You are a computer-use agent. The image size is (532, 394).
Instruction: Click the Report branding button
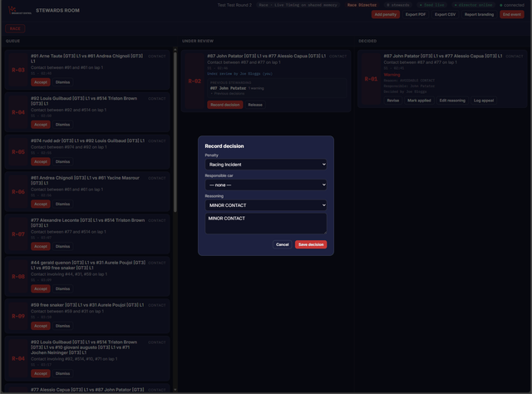[479, 14]
